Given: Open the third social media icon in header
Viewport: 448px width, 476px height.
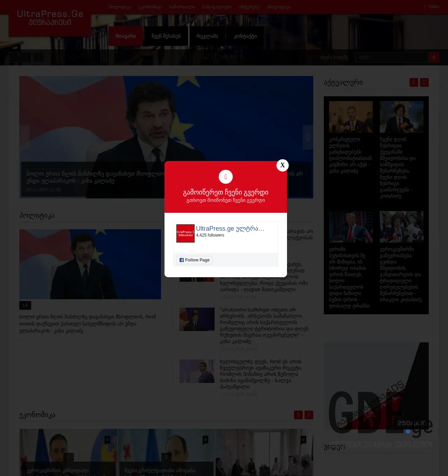Looking at the screenshot, I should pyautogui.click(x=38, y=57).
